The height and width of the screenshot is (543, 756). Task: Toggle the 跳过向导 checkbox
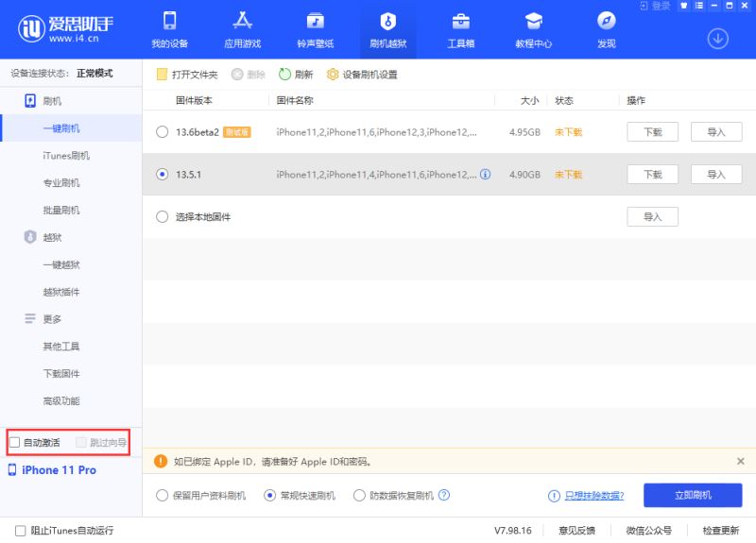coord(81,442)
